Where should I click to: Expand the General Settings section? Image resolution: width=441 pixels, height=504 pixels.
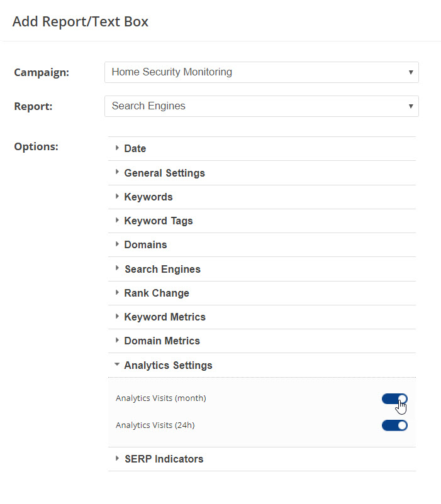pos(164,173)
